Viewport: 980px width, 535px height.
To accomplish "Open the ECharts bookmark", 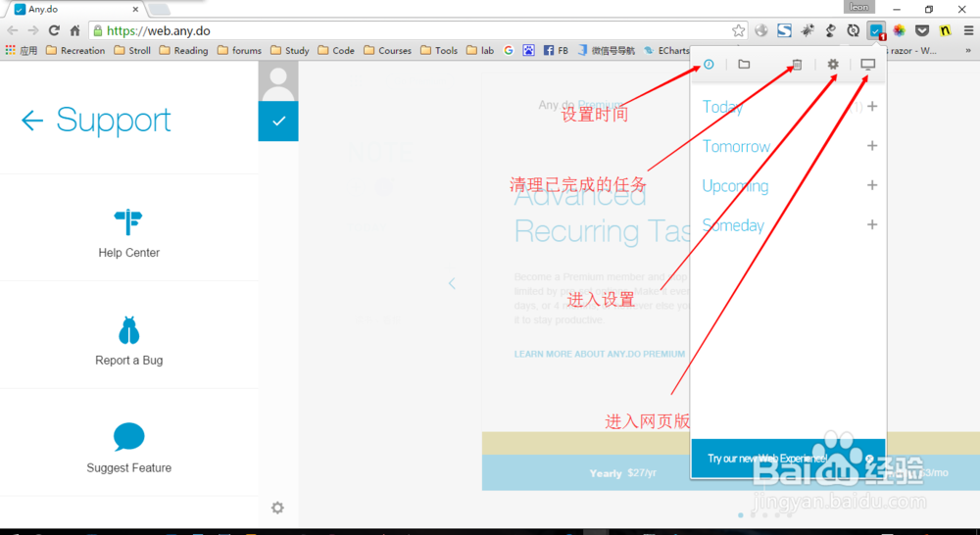I will (666, 51).
